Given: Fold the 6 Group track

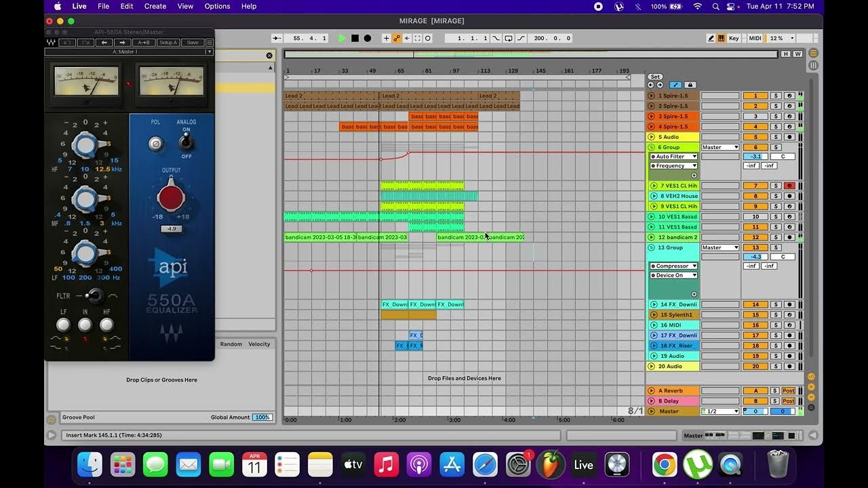Looking at the screenshot, I should coord(652,147).
